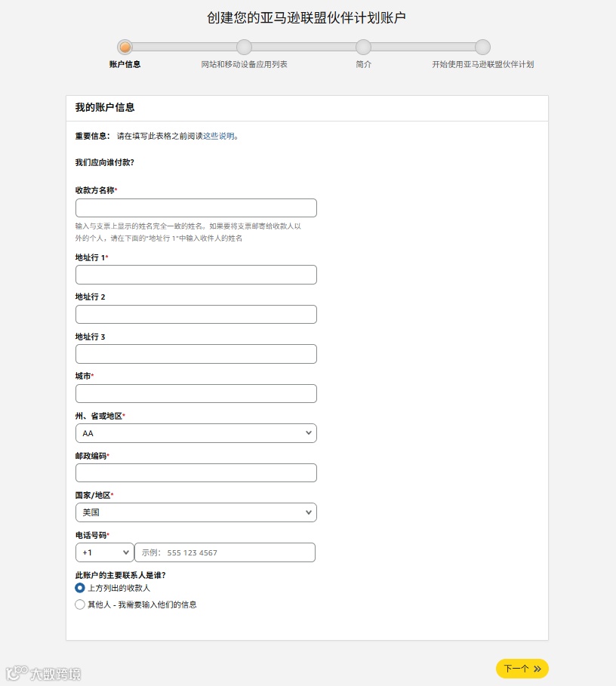This screenshot has height=686, width=616.
Task: Click into the 地址行 3 field
Action: point(196,354)
